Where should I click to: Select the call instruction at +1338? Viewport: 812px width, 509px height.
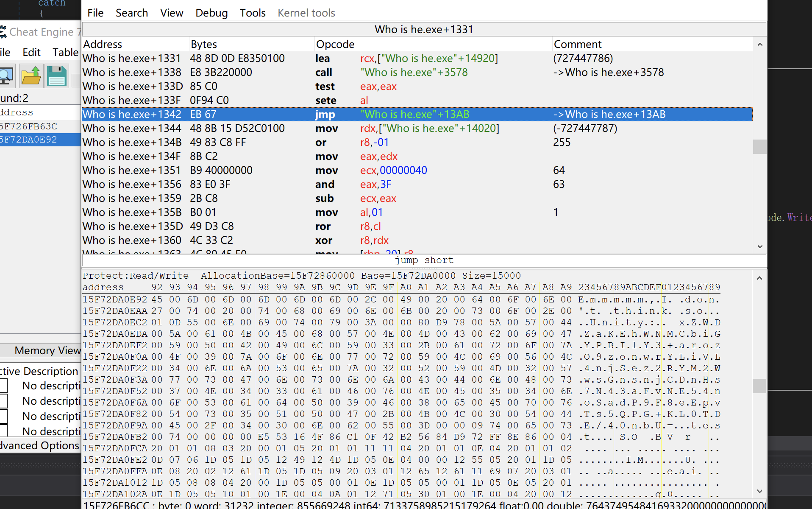point(417,72)
